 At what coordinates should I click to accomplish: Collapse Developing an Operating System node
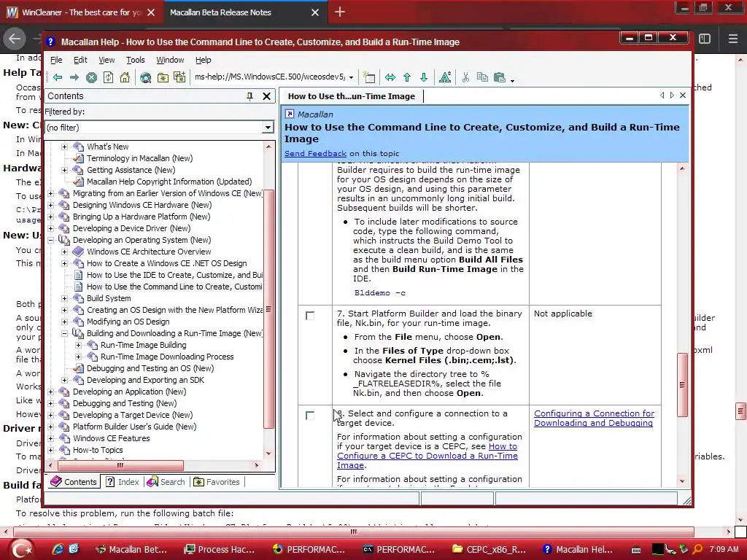pyautogui.click(x=50, y=240)
